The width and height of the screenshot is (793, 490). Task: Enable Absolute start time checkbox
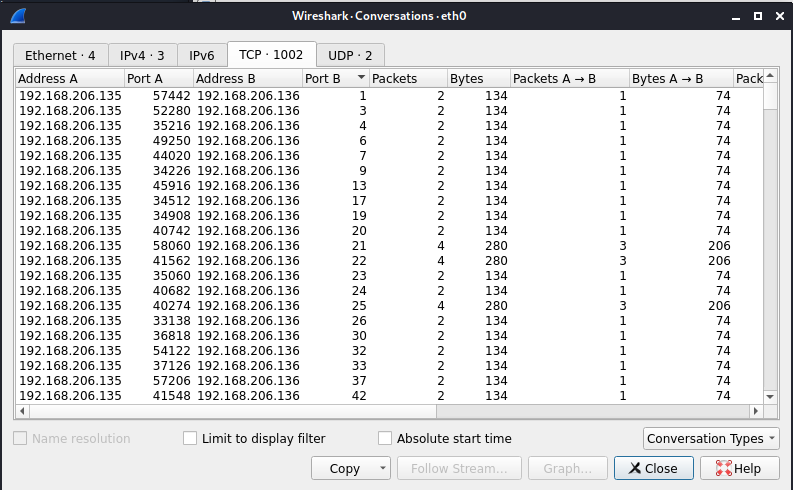pos(385,438)
